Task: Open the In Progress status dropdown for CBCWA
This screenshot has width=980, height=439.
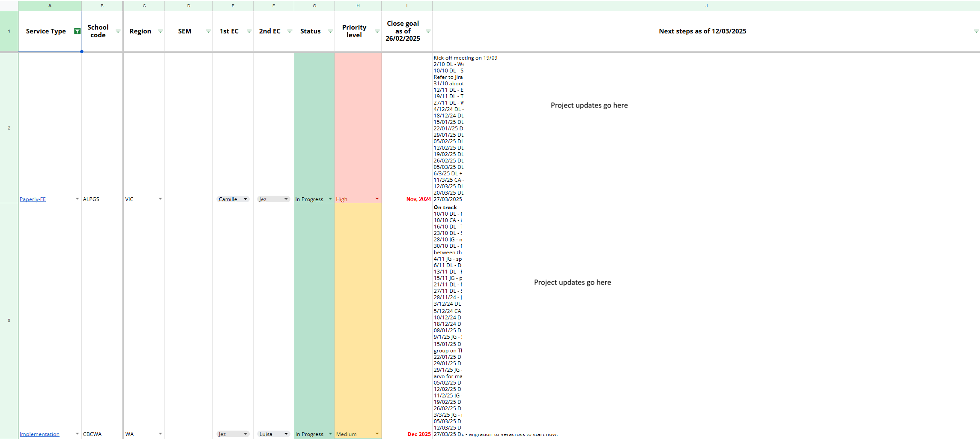Action: click(330, 434)
